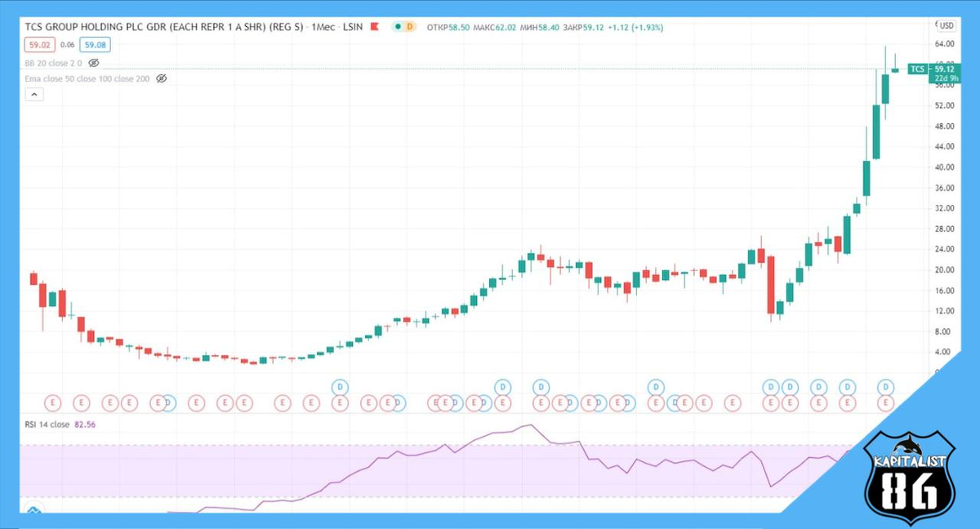Select the Ema close 50 100 200 label
The image size is (980, 529).
87,79
